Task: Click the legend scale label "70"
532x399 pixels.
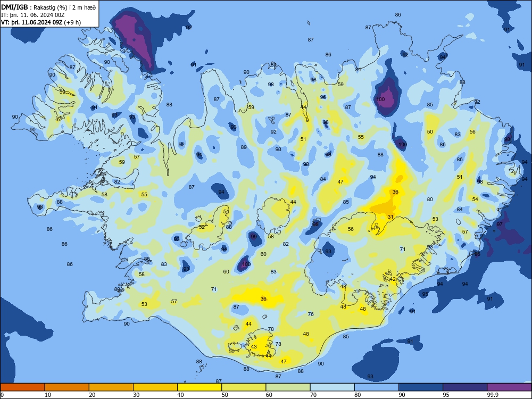Action: coord(313,395)
